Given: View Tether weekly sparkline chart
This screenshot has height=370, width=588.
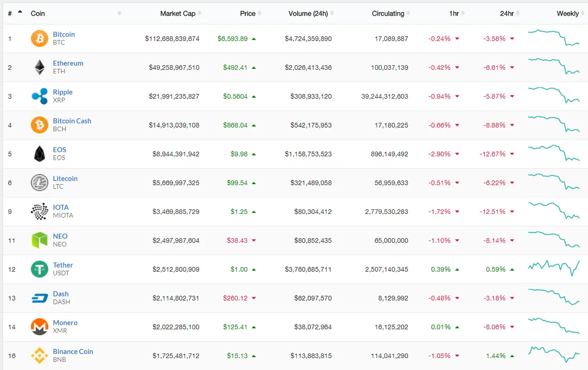Looking at the screenshot, I should point(554,268).
